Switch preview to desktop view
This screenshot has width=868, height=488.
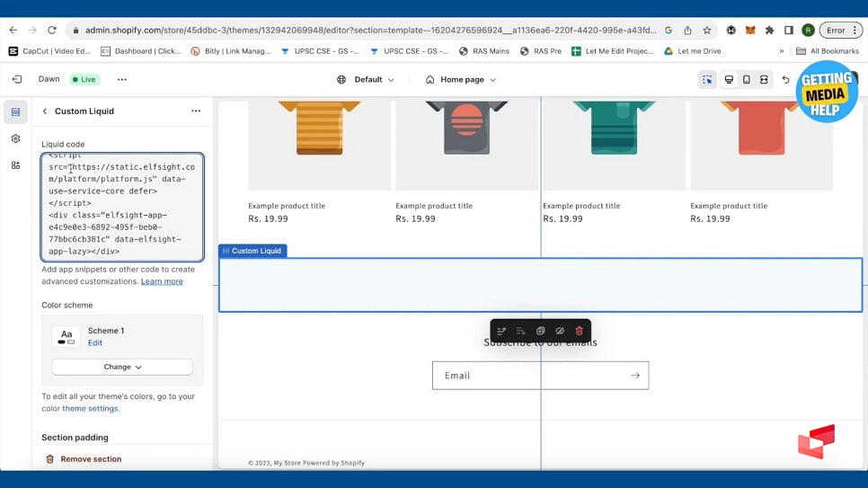729,80
